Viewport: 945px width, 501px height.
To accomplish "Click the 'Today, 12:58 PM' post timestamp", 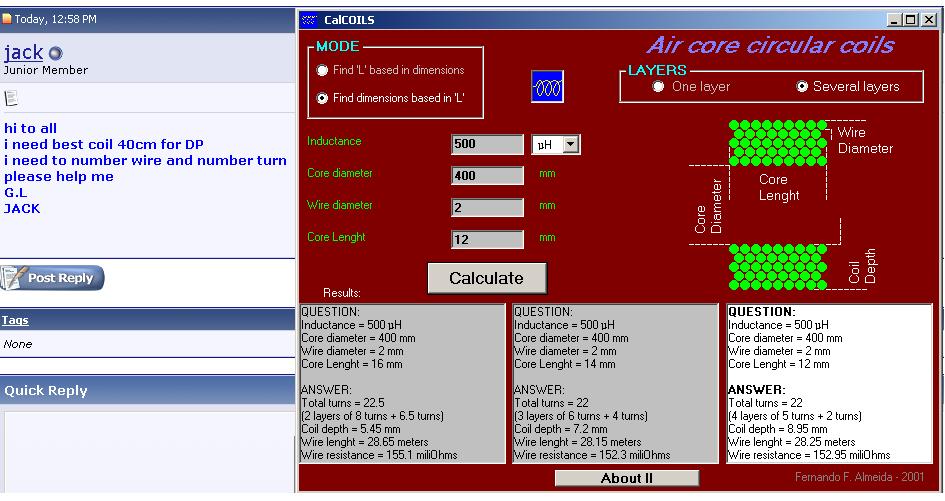I will [x=55, y=19].
